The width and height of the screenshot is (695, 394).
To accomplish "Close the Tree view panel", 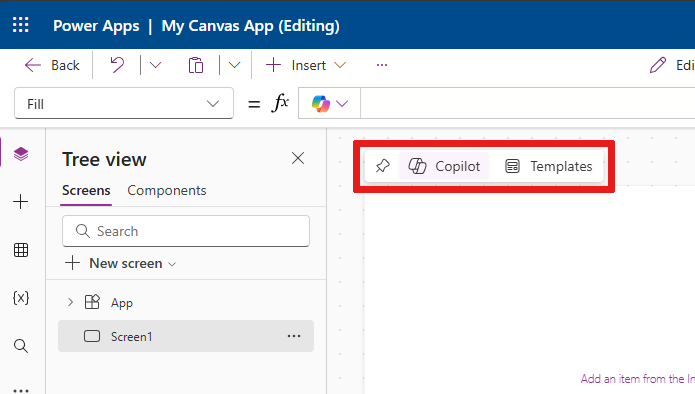I will pos(298,158).
